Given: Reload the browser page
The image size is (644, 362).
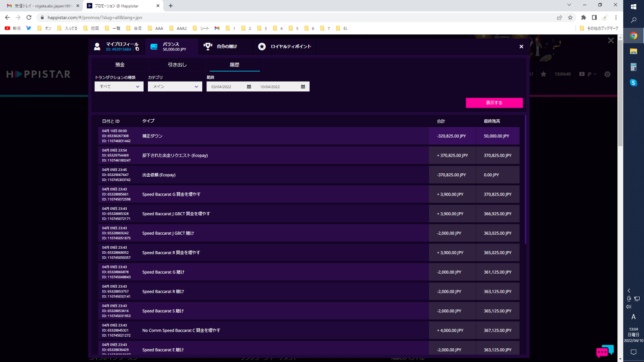Looking at the screenshot, I should [x=29, y=18].
